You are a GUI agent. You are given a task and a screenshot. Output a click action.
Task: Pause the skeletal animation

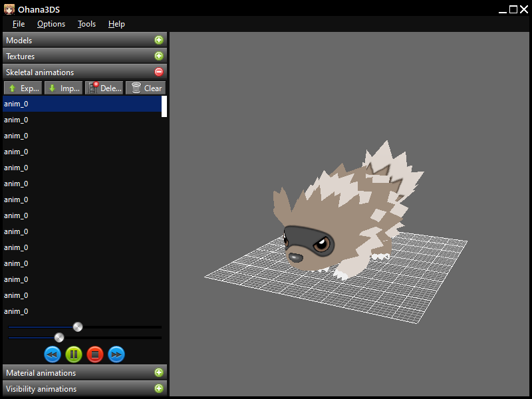(74, 354)
